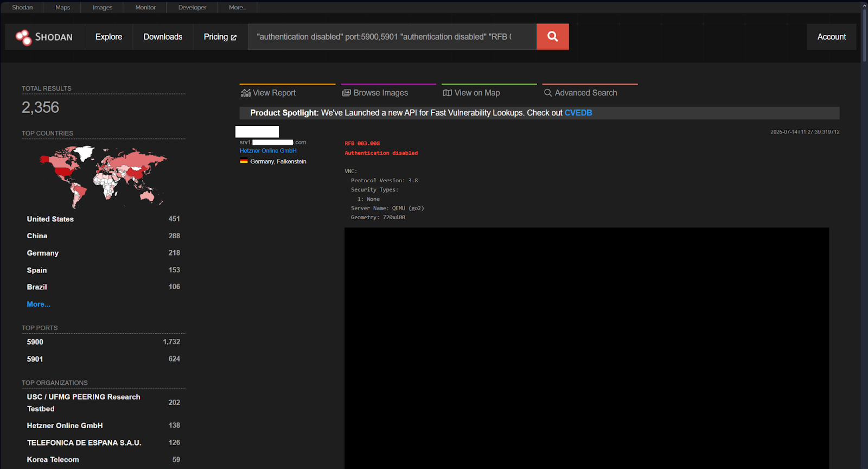Follow the CVEDB link in spotlight banner
The image size is (868, 469).
coord(578,113)
